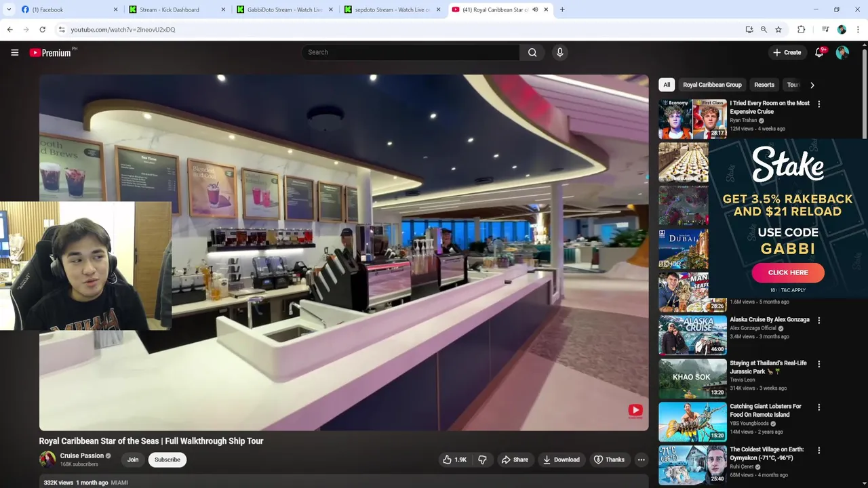The height and width of the screenshot is (488, 868).
Task: Open Chrome three-dot menu
Action: pos(858,29)
